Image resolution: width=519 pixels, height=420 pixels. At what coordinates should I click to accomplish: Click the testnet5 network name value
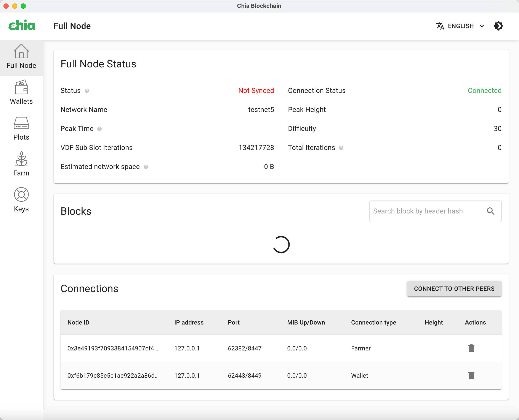[x=261, y=110]
